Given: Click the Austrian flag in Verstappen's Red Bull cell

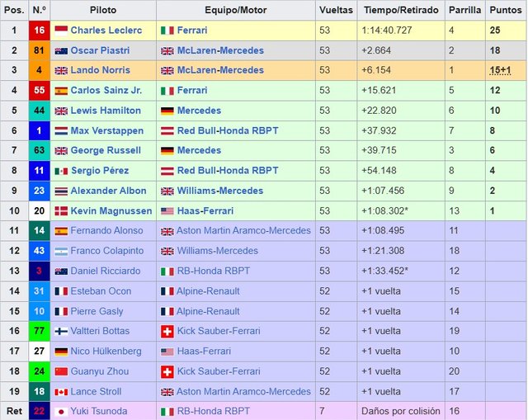Looking at the screenshot, I should pos(167,131).
